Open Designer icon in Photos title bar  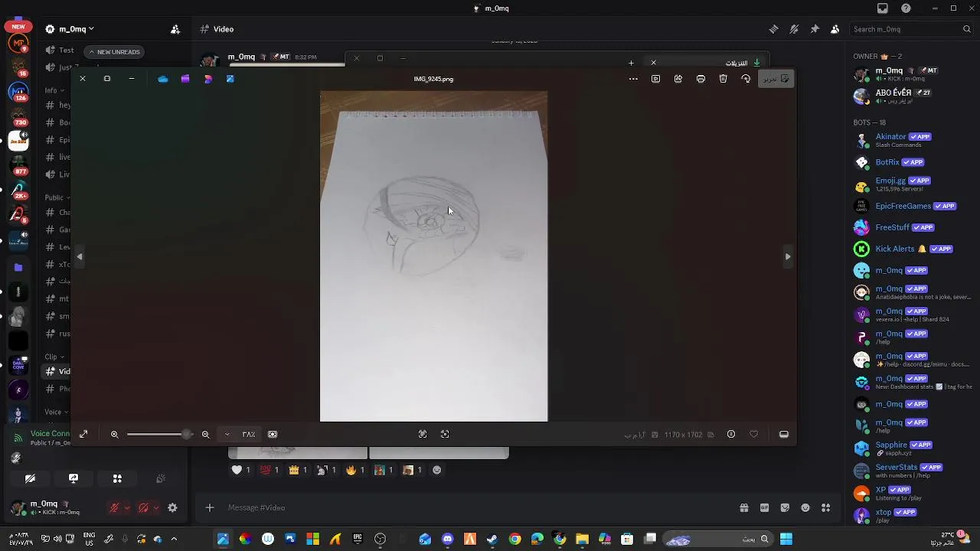[207, 79]
